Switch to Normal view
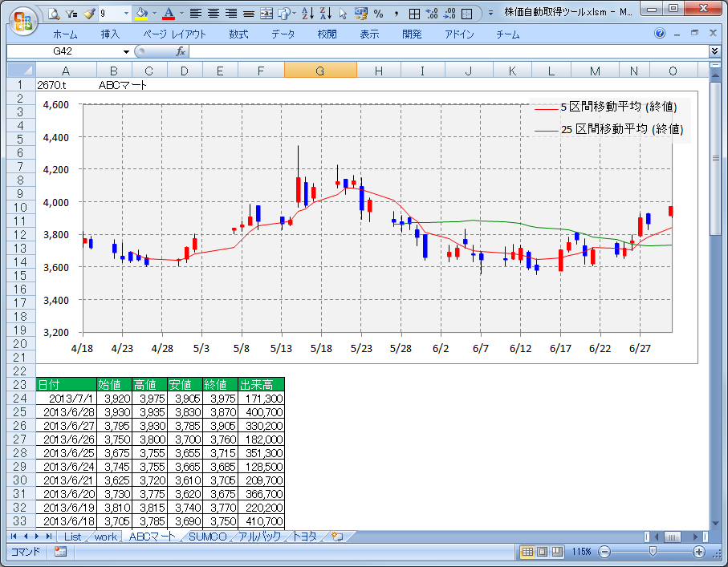Screen dimensions: 728x567 [527, 552]
